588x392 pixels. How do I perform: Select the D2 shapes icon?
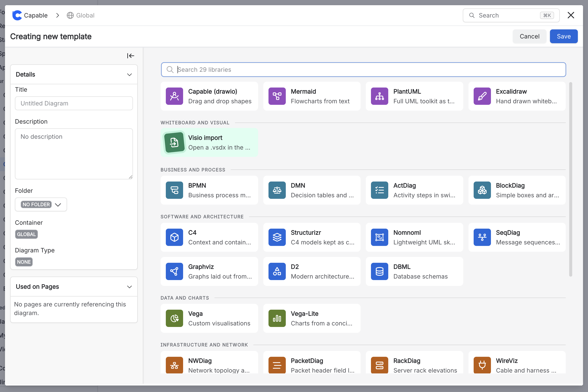click(277, 271)
